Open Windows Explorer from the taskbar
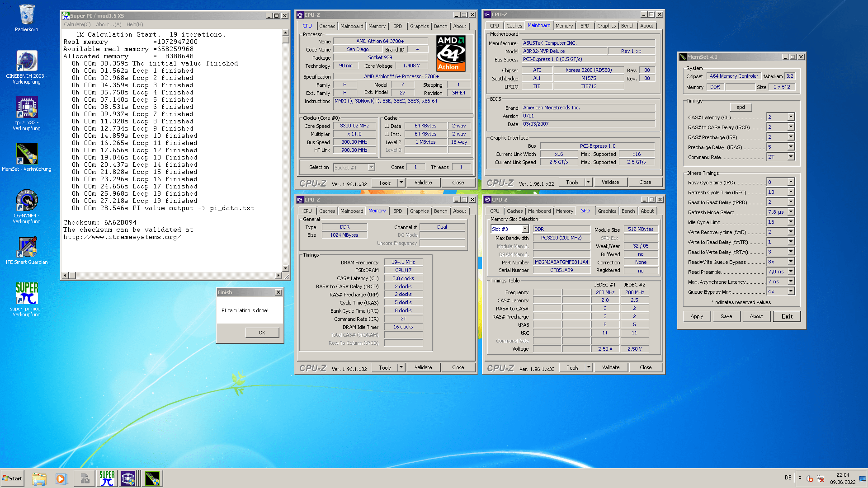 [x=39, y=479]
